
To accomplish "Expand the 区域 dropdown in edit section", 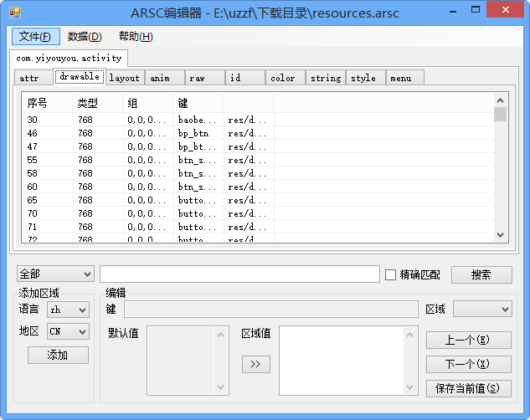I will coord(482,309).
